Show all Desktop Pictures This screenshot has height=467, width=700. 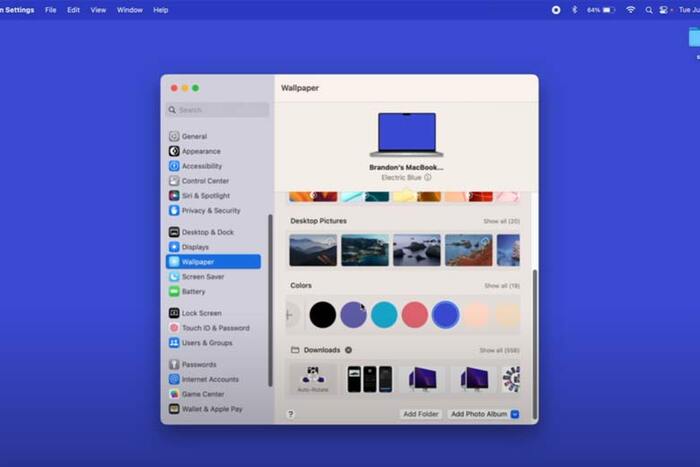pos(501,221)
